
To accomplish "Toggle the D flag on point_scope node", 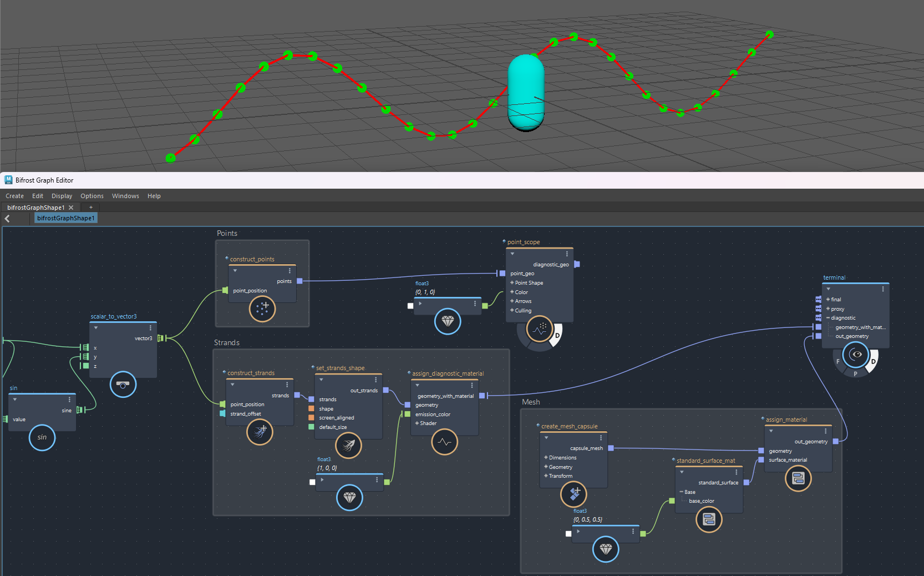I will (557, 336).
